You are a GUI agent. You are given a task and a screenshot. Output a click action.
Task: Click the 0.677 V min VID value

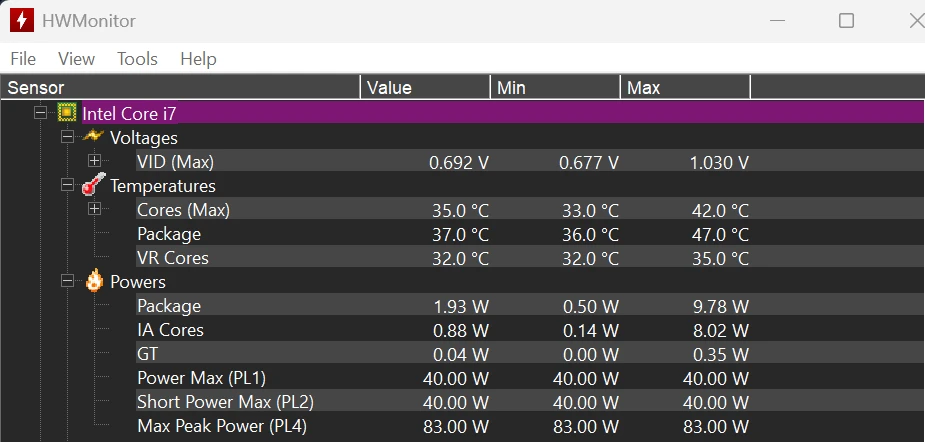(589, 162)
